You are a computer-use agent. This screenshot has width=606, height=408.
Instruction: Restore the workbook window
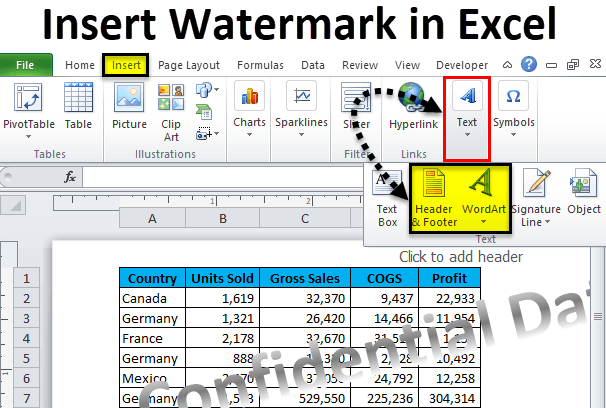coord(573,65)
